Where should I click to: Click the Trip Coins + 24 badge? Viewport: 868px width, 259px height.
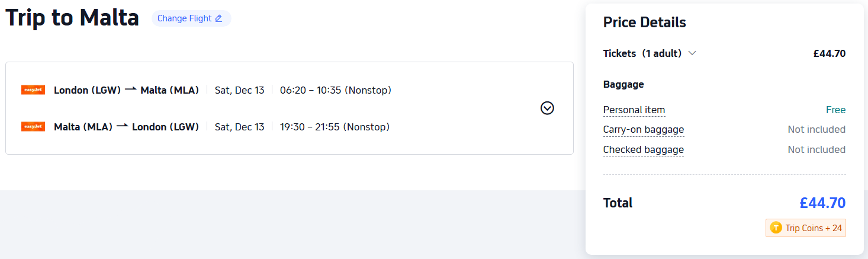pos(806,228)
